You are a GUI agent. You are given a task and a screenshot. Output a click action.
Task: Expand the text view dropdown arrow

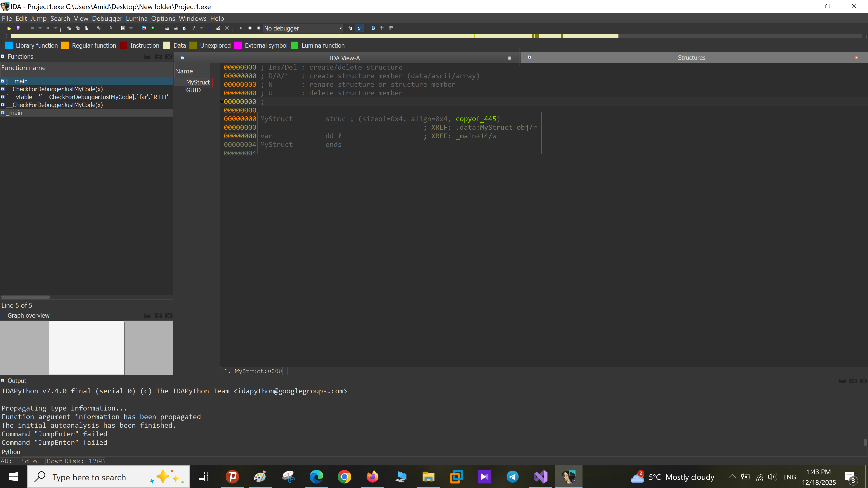click(x=131, y=28)
